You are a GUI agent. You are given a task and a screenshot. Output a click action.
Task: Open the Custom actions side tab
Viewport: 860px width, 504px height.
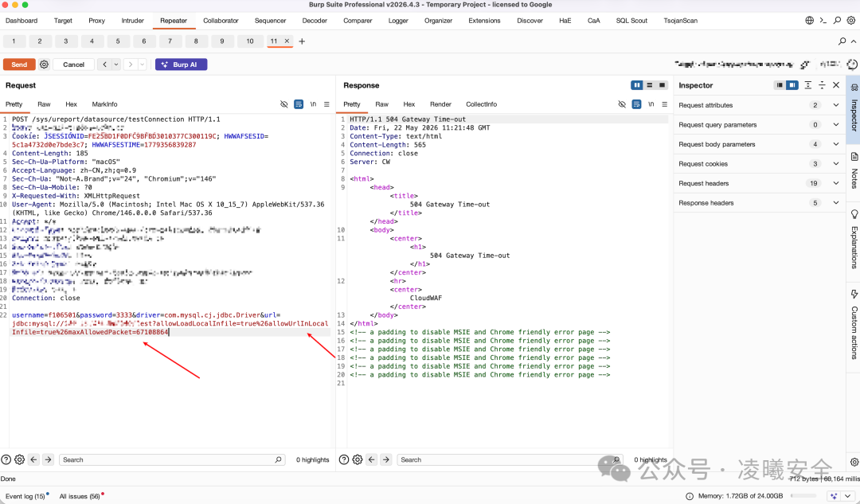pos(854,326)
